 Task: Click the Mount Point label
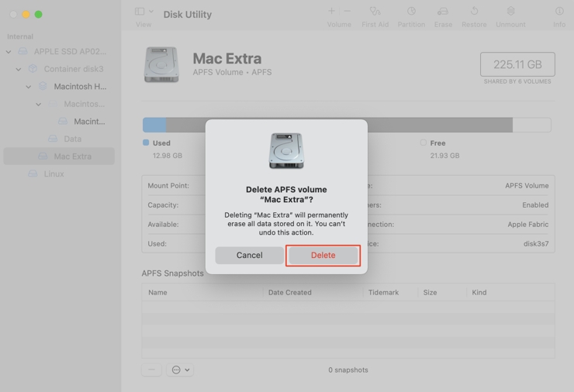coord(168,185)
